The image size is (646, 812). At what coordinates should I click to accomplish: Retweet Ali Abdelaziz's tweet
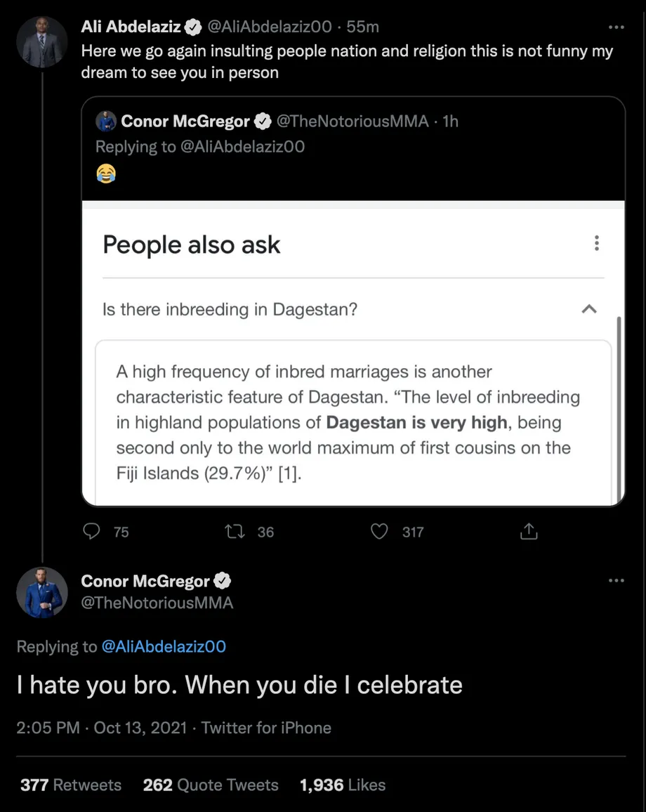click(233, 532)
